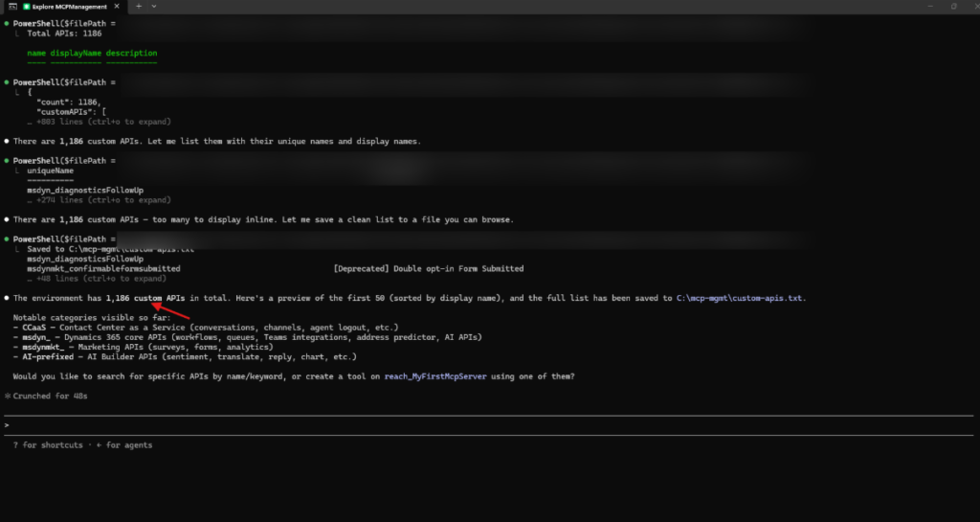Click the 'msdynmkt_' Marketing APIs line
This screenshot has height=522, width=980.
click(x=144, y=347)
